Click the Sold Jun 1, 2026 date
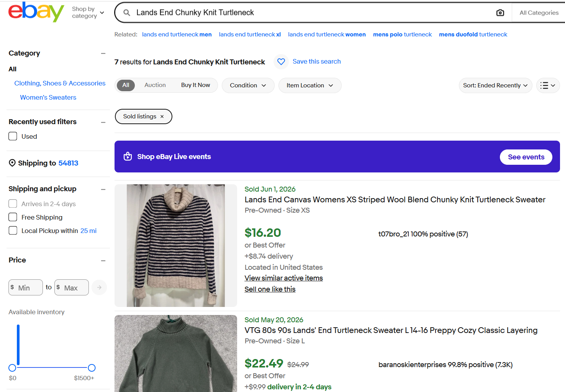The image size is (565, 392). (x=270, y=189)
